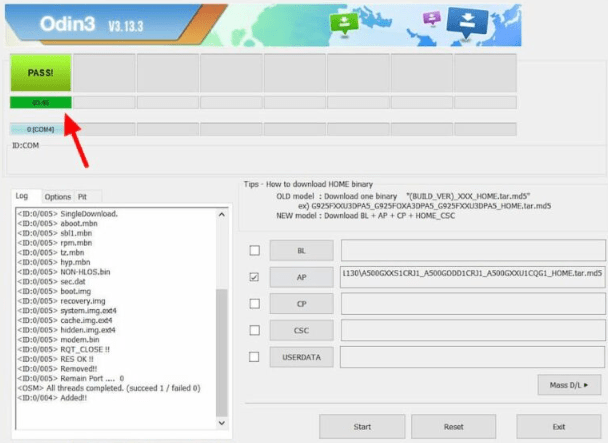The image size is (608, 443).
Task: Click log line 'aboot.mbn'
Action: (x=57, y=223)
